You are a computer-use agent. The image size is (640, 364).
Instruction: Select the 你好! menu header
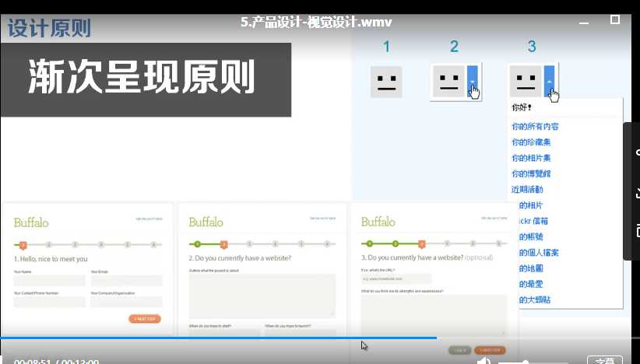(521, 107)
